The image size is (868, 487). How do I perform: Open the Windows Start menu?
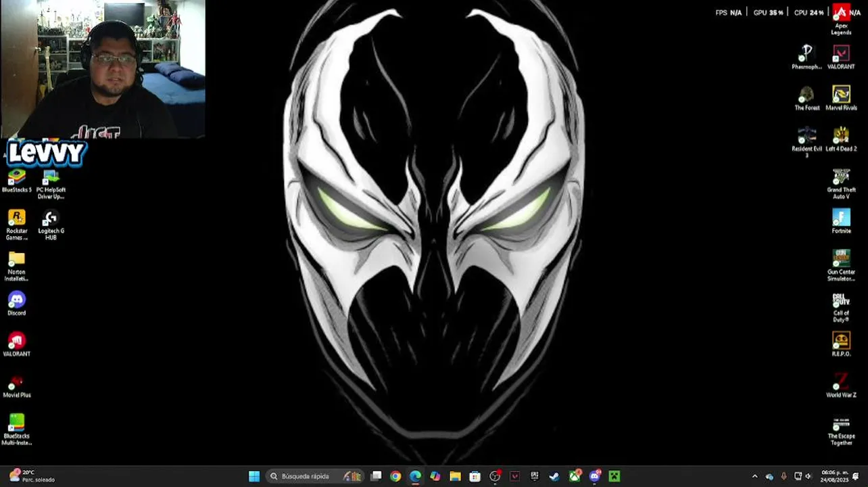[254, 476]
